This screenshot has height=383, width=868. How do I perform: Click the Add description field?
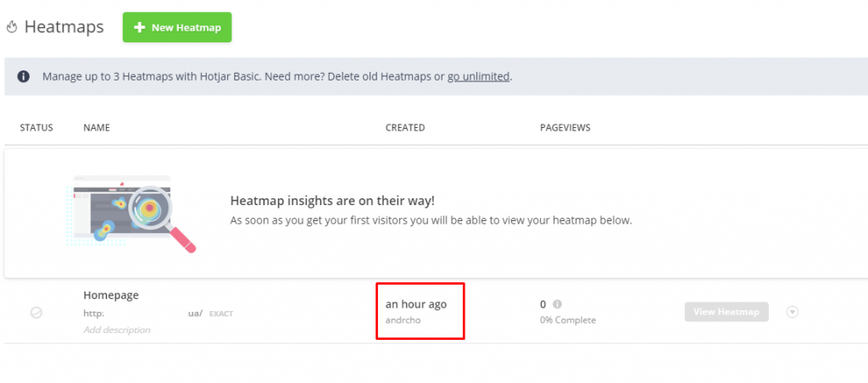[117, 330]
